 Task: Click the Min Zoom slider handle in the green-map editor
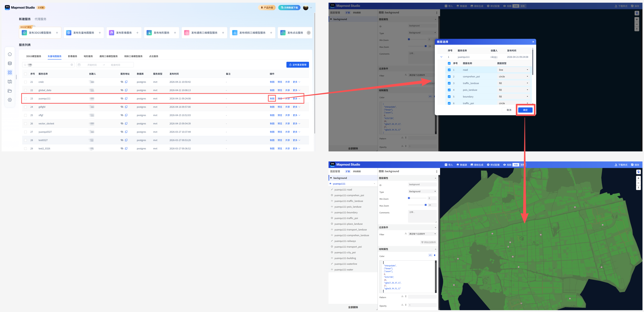(409, 198)
